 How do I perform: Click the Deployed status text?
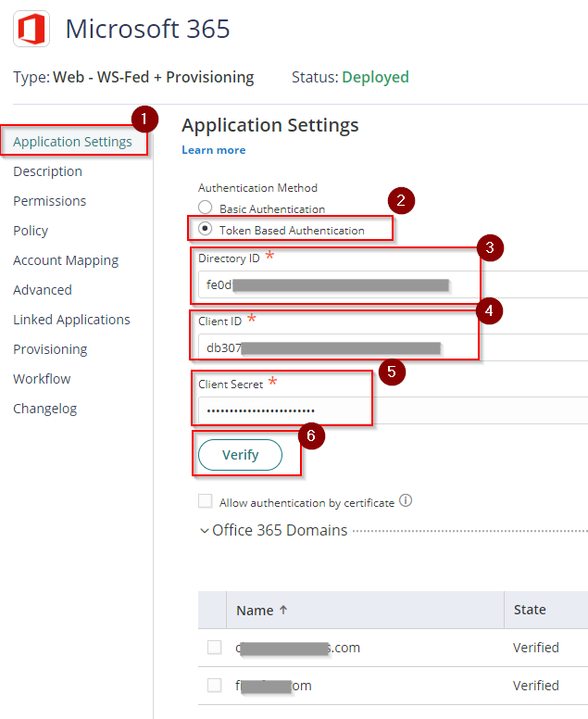tap(375, 77)
